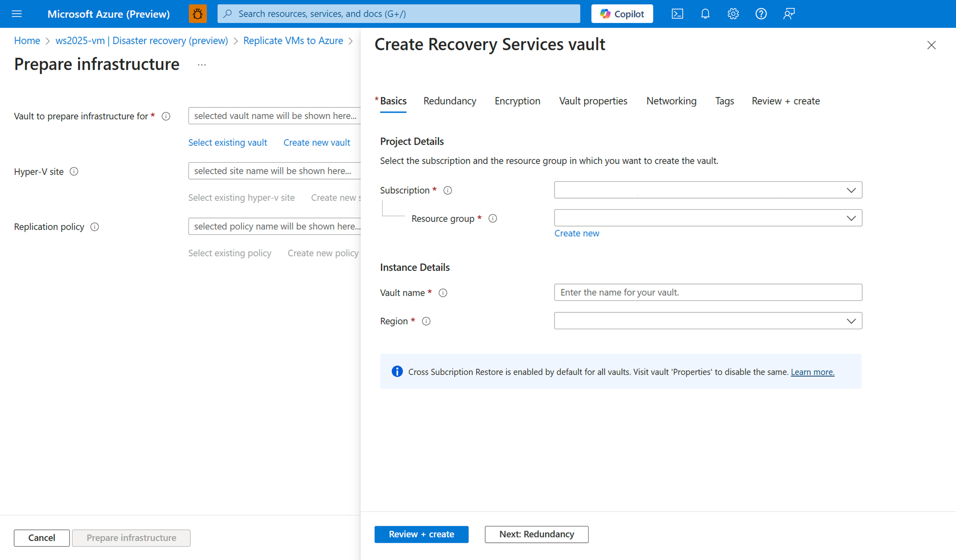Click Create new under Resource group

[576, 233]
